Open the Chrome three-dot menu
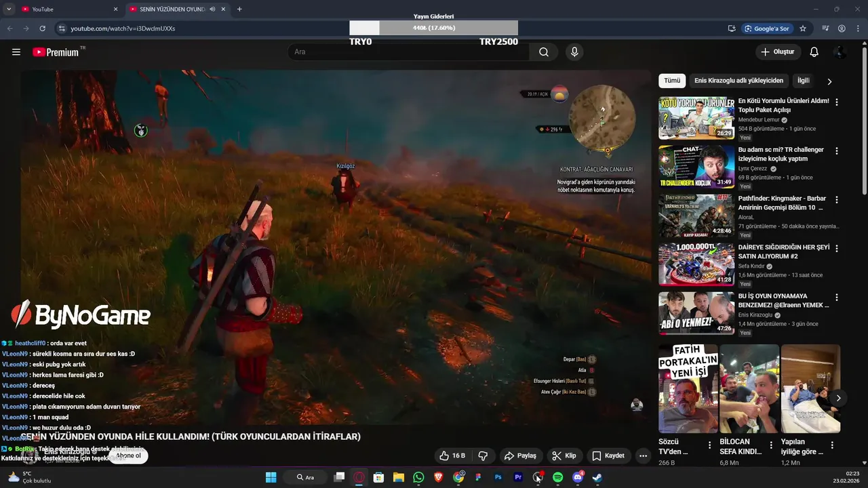Viewport: 868px width, 488px height. (x=858, y=28)
